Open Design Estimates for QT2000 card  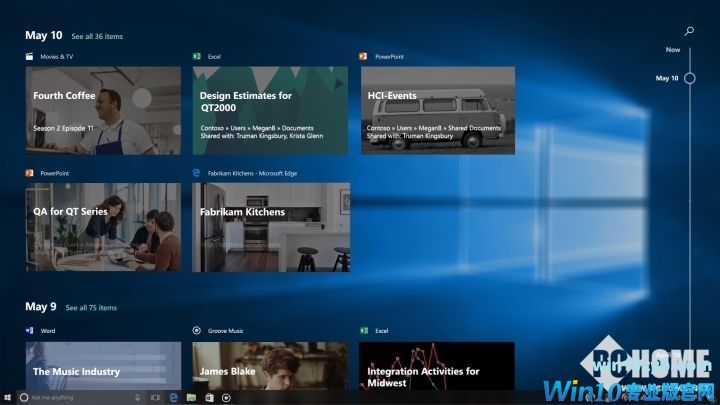(270, 110)
